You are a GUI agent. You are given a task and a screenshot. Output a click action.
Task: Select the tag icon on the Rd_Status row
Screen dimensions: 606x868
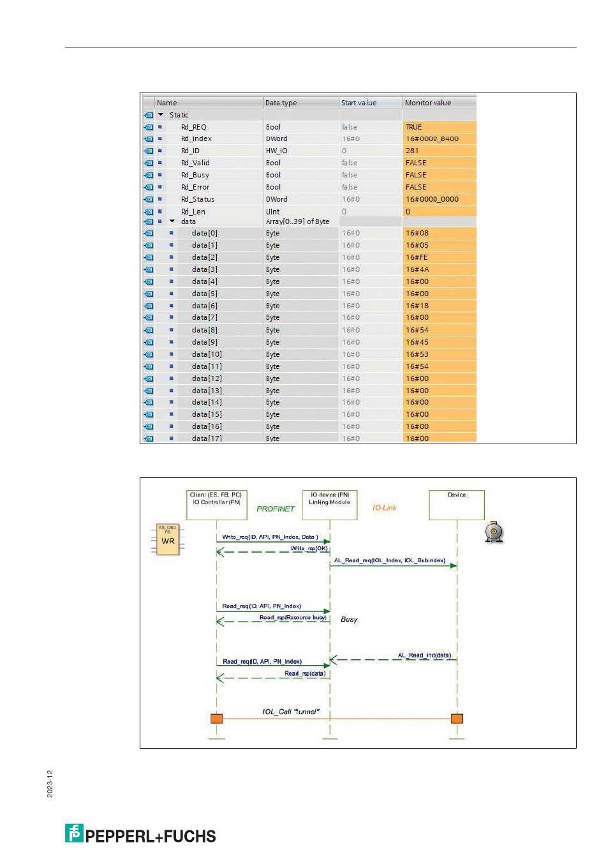pyautogui.click(x=149, y=199)
